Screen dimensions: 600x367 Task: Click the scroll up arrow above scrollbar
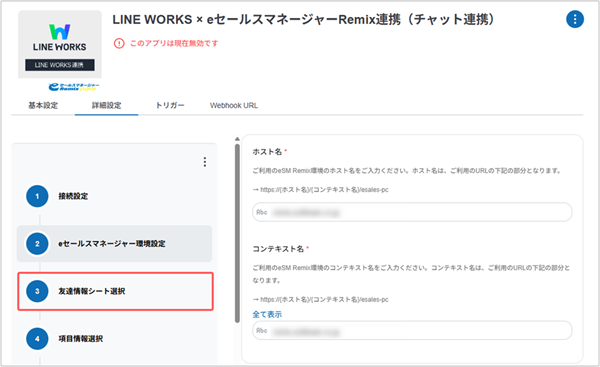(237, 139)
